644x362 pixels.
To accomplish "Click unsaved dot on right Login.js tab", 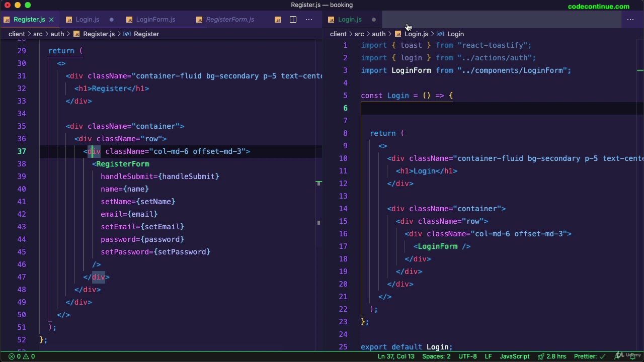I will [374, 20].
